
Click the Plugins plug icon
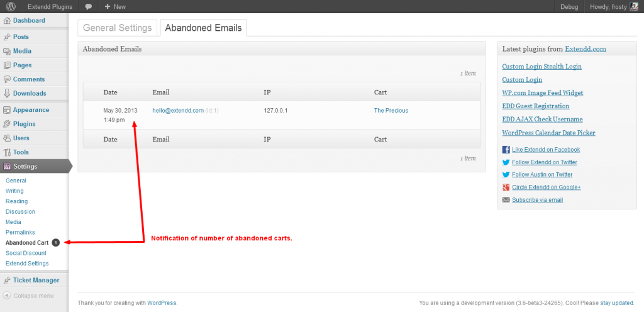(x=7, y=124)
